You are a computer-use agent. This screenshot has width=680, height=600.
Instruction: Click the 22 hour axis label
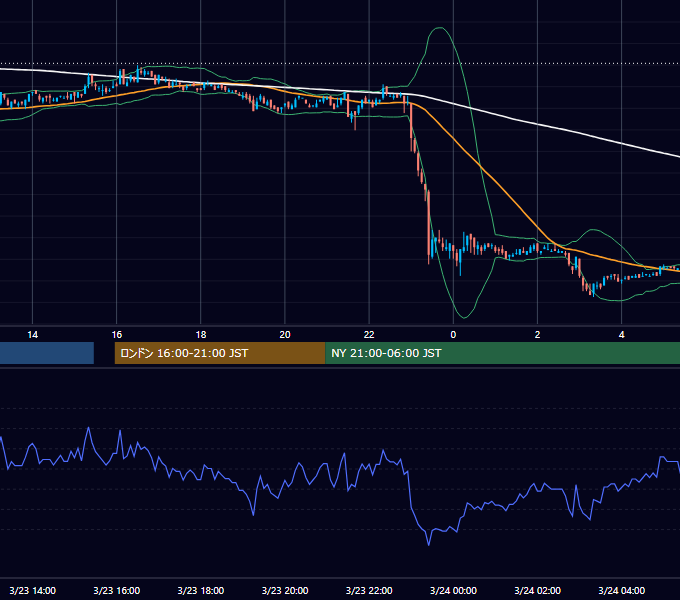(369, 335)
